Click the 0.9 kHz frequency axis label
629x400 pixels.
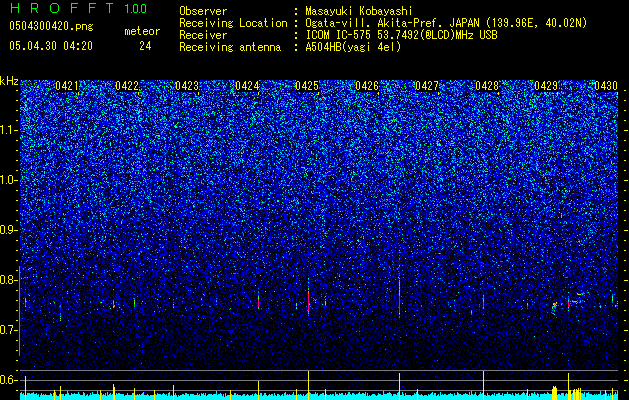point(9,230)
